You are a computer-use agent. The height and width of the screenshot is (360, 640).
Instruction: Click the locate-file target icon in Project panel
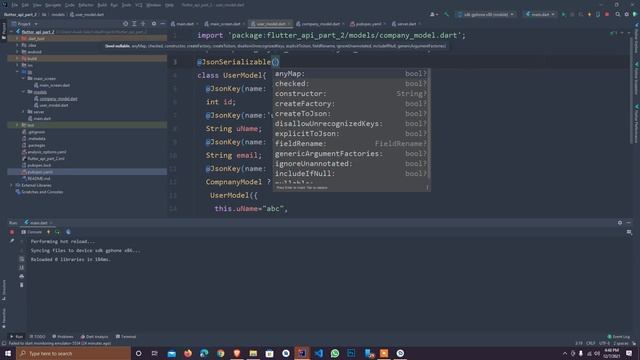[125, 24]
